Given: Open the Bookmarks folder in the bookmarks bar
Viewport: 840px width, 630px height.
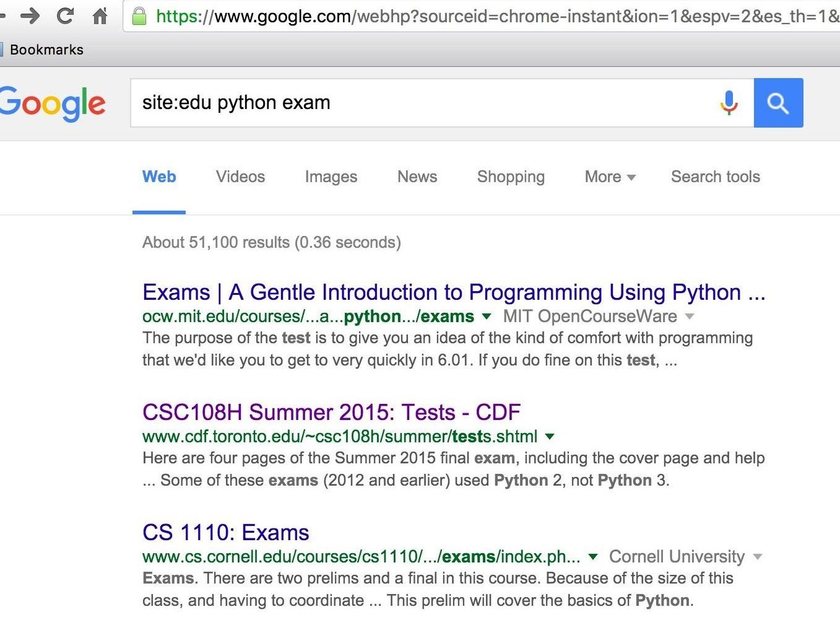Looking at the screenshot, I should tap(43, 50).
